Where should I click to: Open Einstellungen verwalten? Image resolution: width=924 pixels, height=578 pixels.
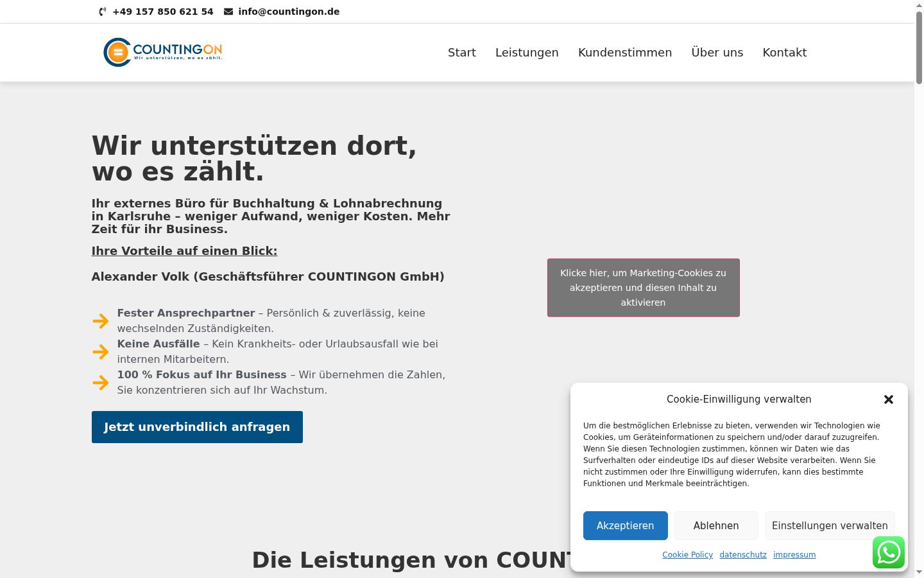830,525
